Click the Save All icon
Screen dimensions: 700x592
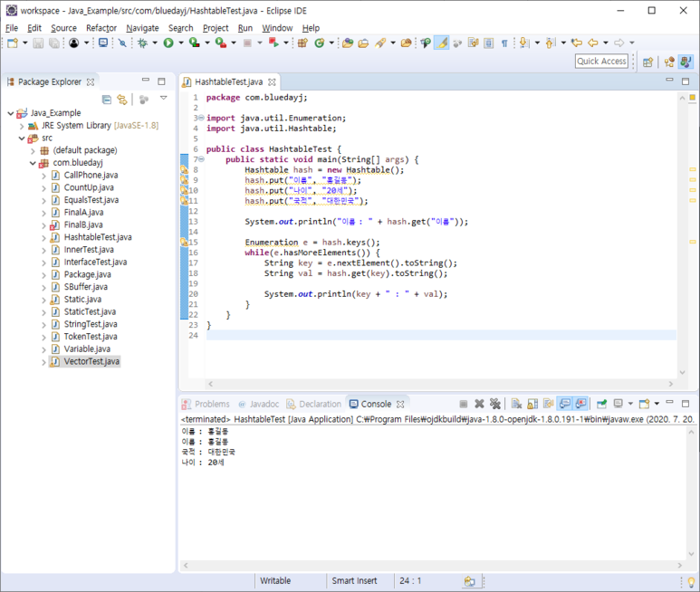click(54, 43)
